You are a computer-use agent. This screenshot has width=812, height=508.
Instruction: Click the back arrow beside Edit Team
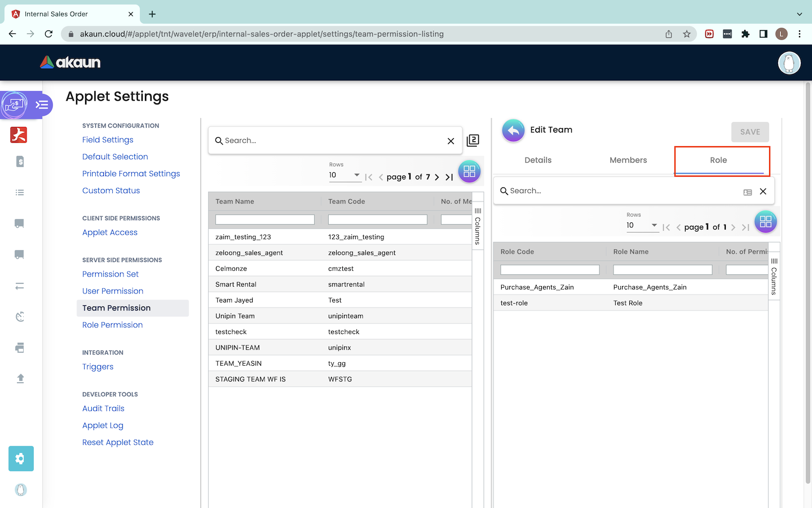(513, 130)
